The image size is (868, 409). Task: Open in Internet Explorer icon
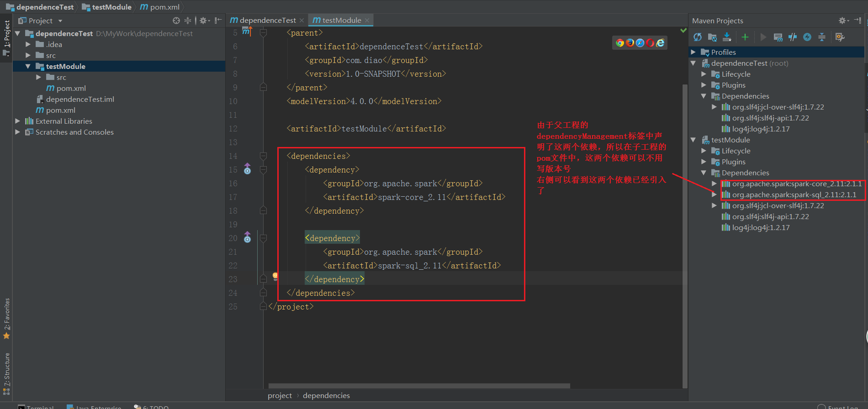coord(660,43)
